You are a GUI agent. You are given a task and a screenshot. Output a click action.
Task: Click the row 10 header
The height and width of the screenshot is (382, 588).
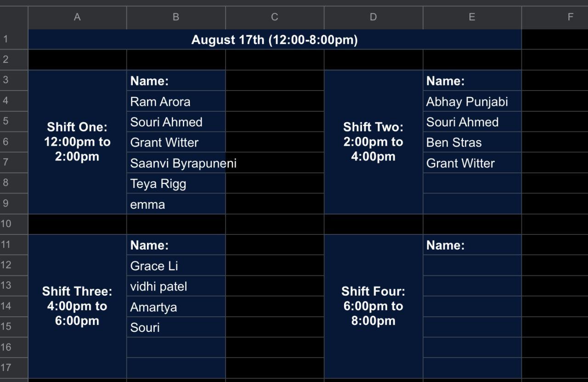pyautogui.click(x=6, y=224)
